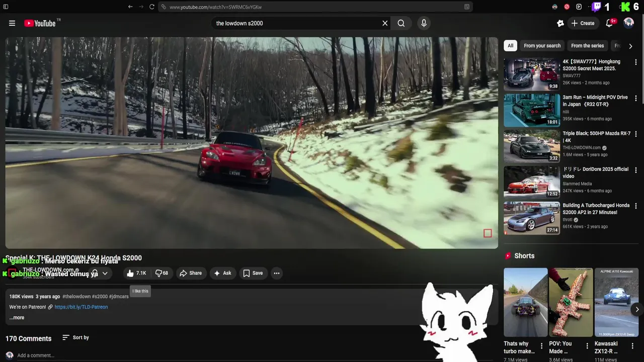Open options for 'Thats why turbo' Short
The width and height of the screenshot is (644, 362).
coord(541,346)
